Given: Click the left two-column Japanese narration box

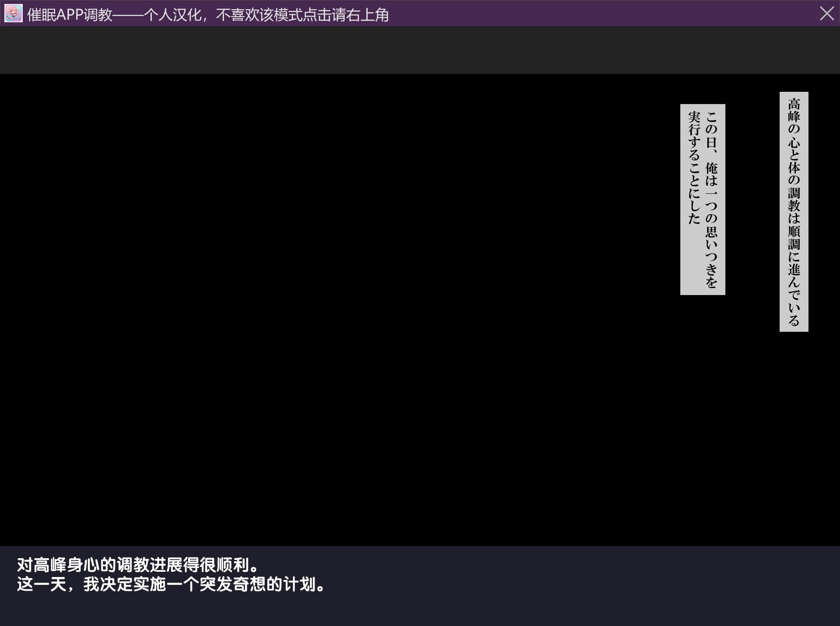Looking at the screenshot, I should (x=703, y=199).
